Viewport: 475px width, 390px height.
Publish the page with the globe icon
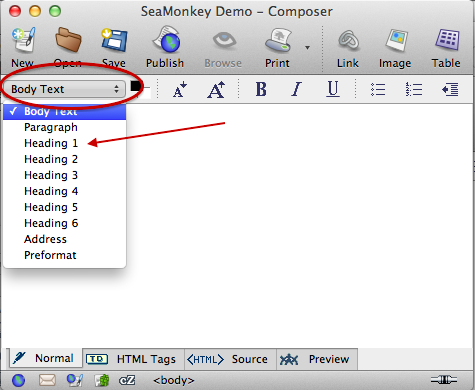[166, 40]
